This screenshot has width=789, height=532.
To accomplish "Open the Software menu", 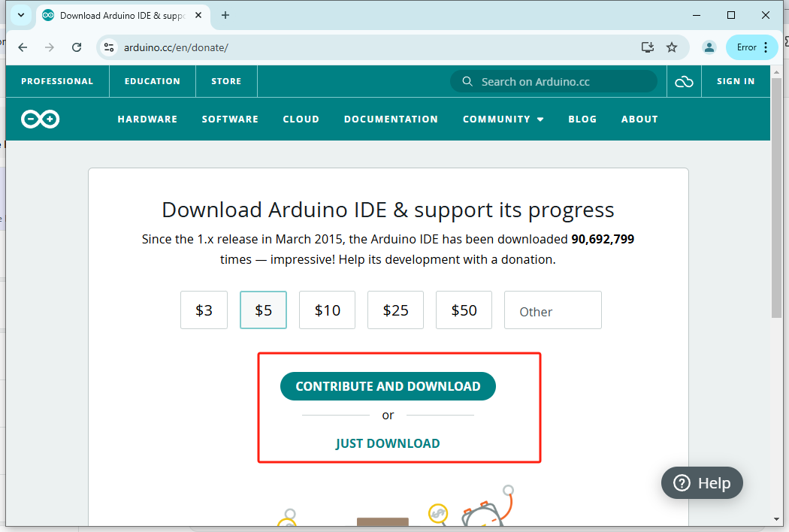I will tap(230, 119).
